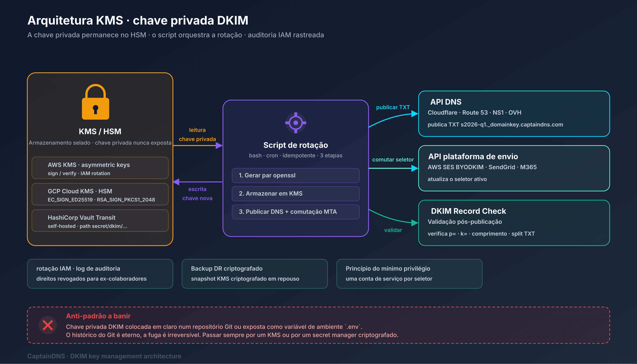Click the 'Anti-padrão a banir' heading

coord(98,316)
